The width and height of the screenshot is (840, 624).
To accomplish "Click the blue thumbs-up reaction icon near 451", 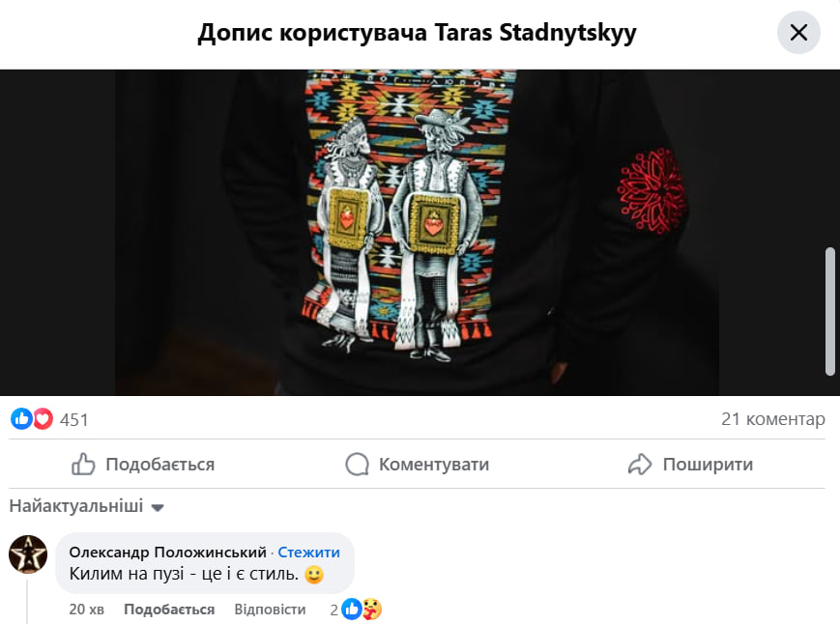I will point(21,419).
